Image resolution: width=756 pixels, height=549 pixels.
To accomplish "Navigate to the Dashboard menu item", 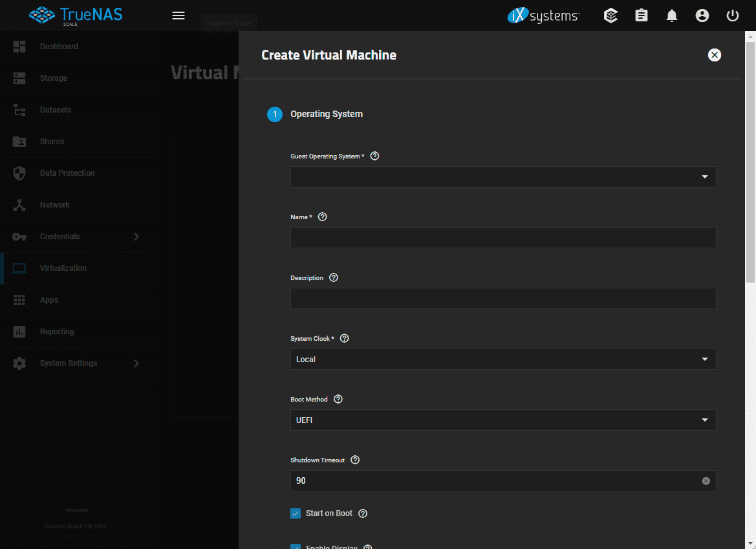I will point(59,46).
